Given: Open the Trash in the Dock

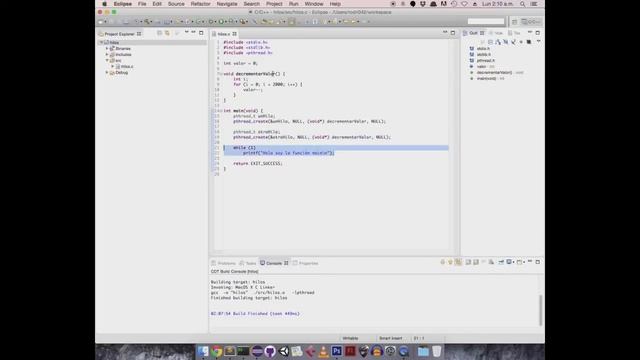Looking at the screenshot, I should (436, 351).
